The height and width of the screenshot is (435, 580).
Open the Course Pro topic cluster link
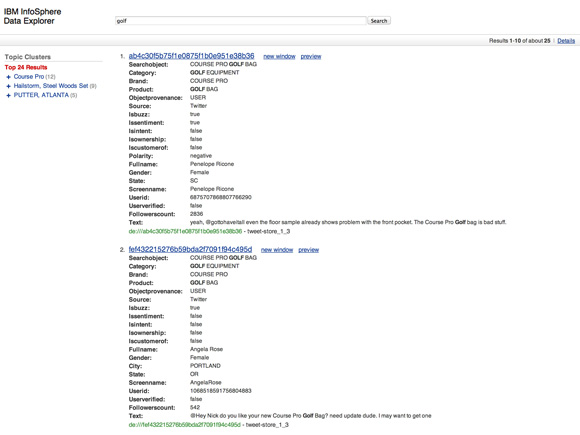pyautogui.click(x=29, y=77)
